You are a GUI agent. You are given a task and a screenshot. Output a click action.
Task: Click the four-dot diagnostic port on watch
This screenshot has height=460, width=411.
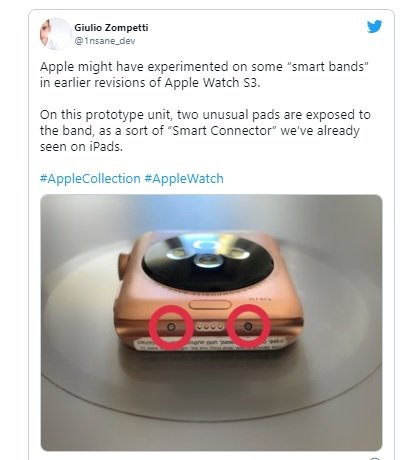pos(210,327)
